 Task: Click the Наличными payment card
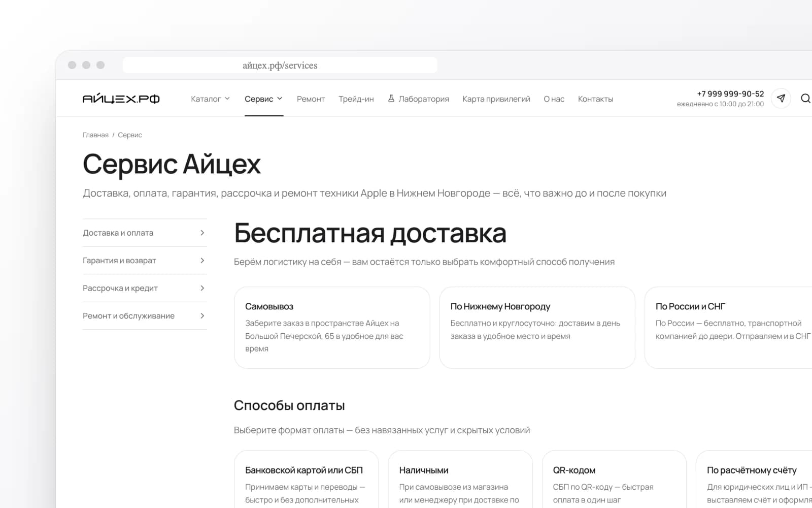(460, 479)
